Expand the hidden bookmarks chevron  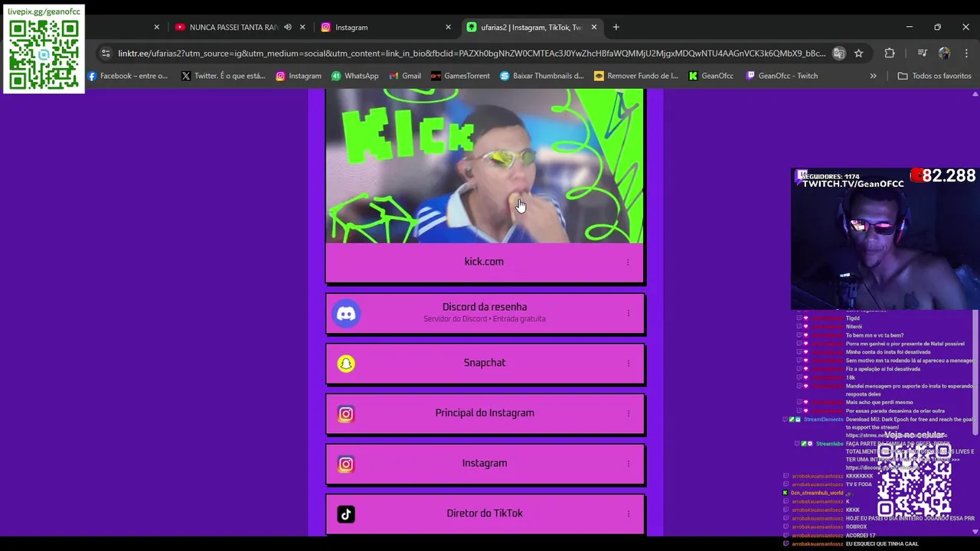tap(873, 76)
